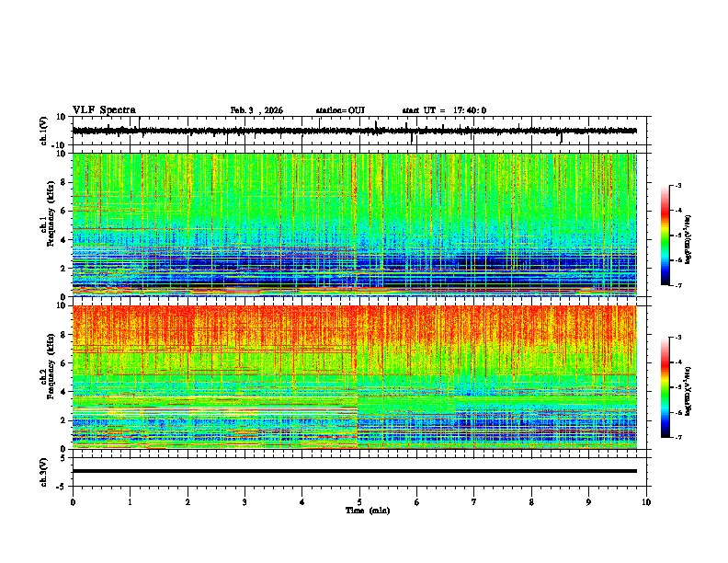
Task: Click the ch.1 voltage waveform trace
Action: point(355,131)
